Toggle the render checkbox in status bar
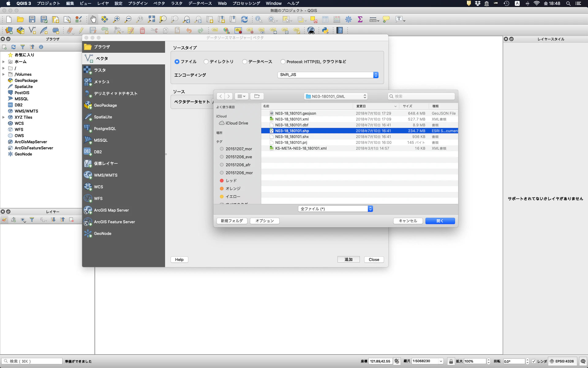588x368 pixels. (x=534, y=361)
